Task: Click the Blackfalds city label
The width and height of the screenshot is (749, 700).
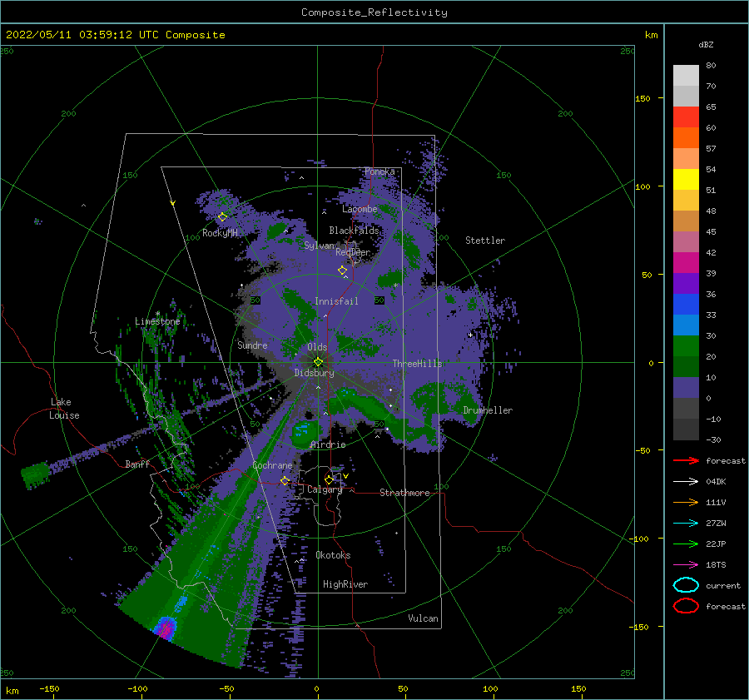Action: (x=354, y=231)
